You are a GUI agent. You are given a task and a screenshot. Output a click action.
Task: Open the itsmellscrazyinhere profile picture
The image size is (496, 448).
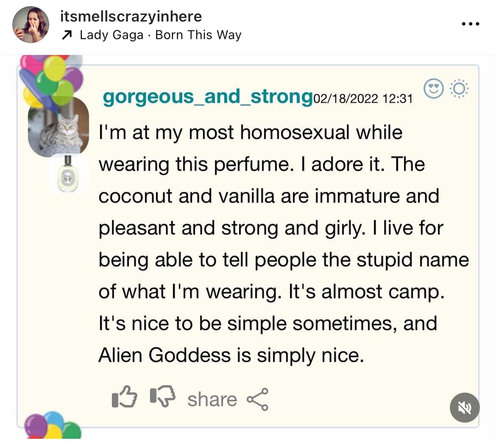point(31,25)
